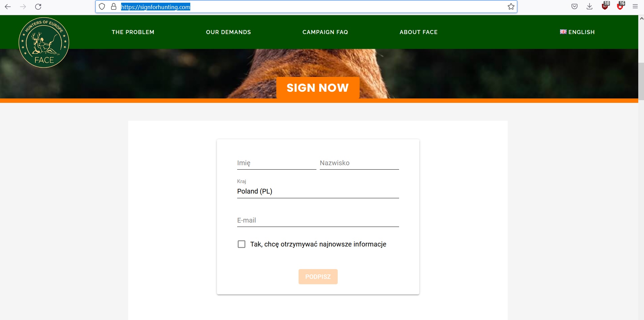Viewport: 644px width, 320px height.
Task: Tick the 'Tak, chcę otrzymywać' checkbox
Action: [x=242, y=244]
